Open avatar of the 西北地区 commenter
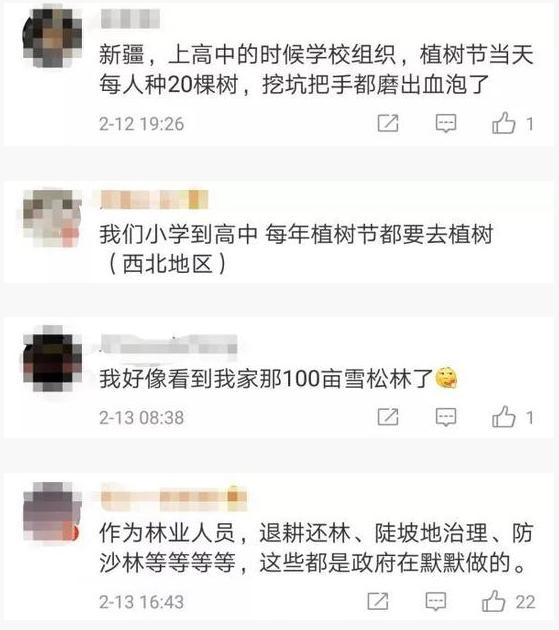 tap(52, 218)
